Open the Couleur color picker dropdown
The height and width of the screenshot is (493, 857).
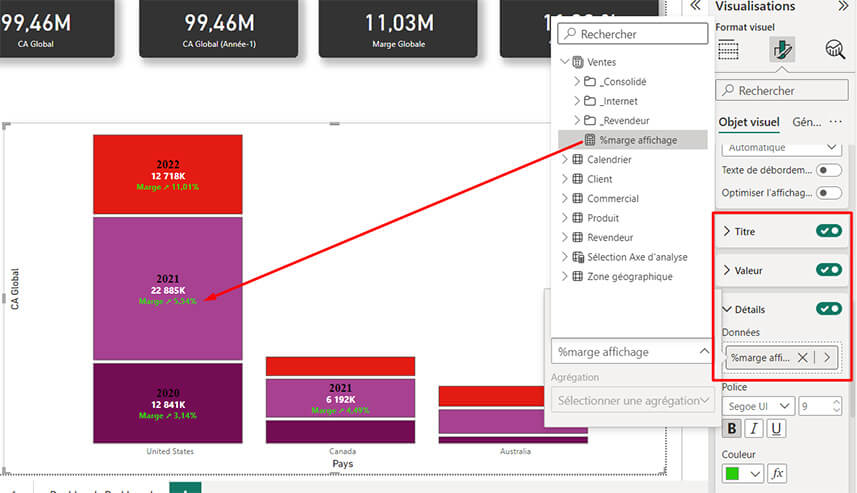coord(755,474)
